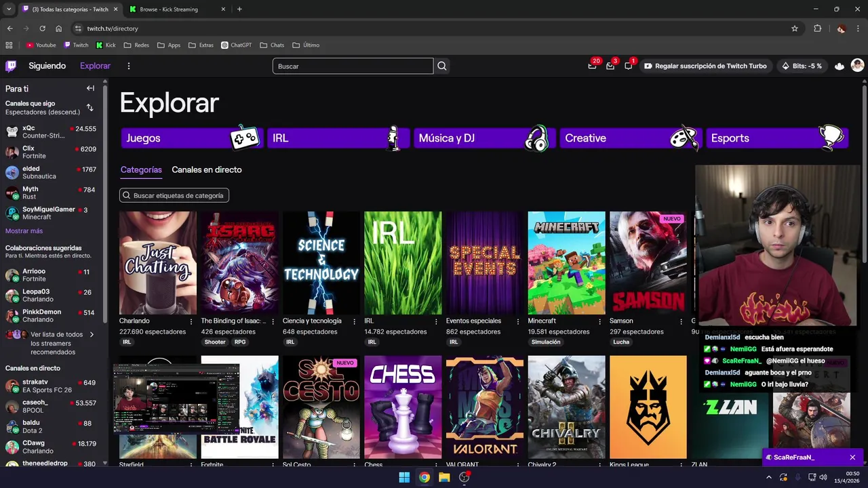This screenshot has height=488, width=868.
Task: Open the user profile avatar menu
Action: tap(857, 66)
